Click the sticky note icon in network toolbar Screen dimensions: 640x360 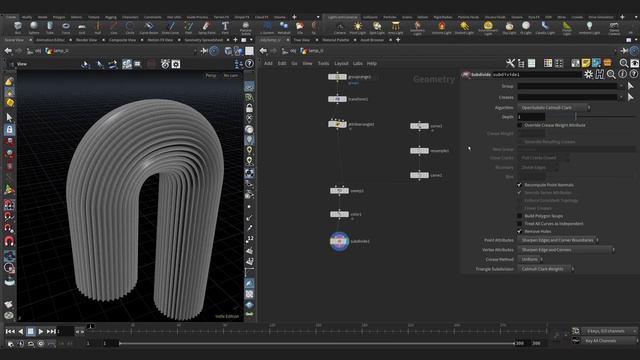(586, 63)
